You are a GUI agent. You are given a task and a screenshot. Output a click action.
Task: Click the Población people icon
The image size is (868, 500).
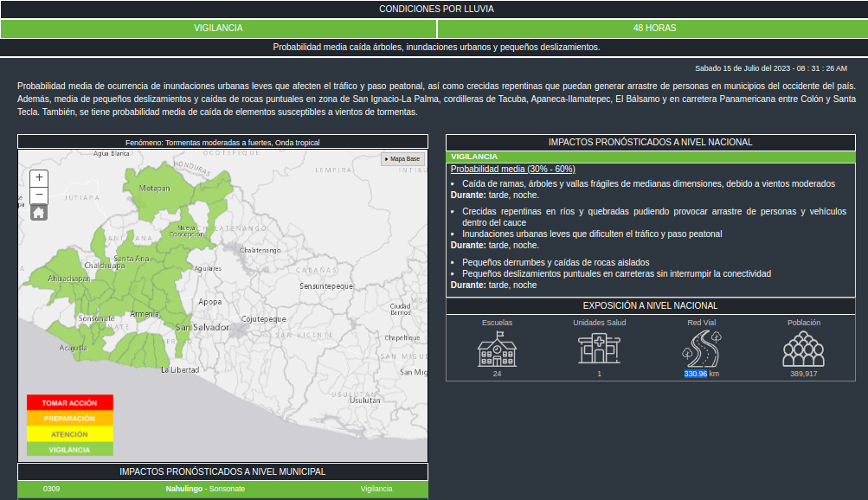pyautogui.click(x=803, y=349)
